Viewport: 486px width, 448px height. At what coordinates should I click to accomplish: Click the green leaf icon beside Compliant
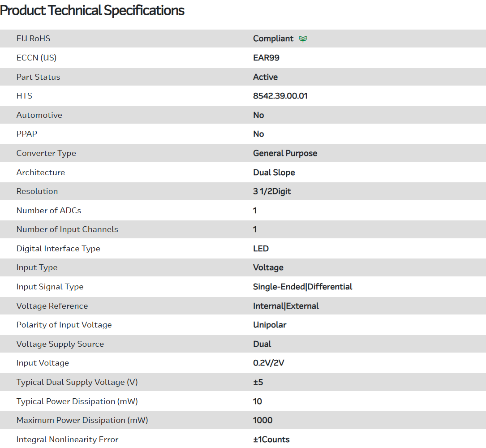pyautogui.click(x=303, y=39)
